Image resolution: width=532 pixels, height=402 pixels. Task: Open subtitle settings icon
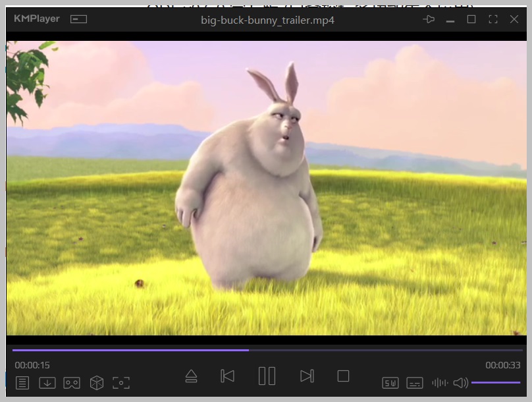tap(414, 382)
